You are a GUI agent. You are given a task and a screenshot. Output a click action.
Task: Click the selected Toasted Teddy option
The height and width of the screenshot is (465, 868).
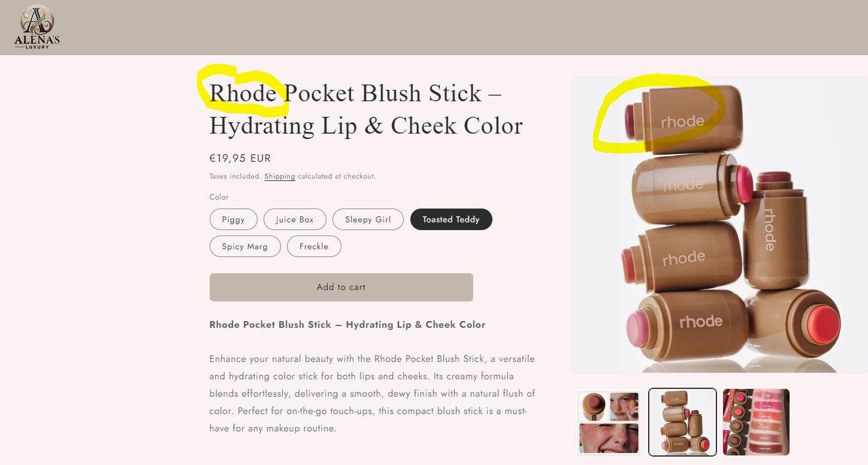pyautogui.click(x=451, y=219)
